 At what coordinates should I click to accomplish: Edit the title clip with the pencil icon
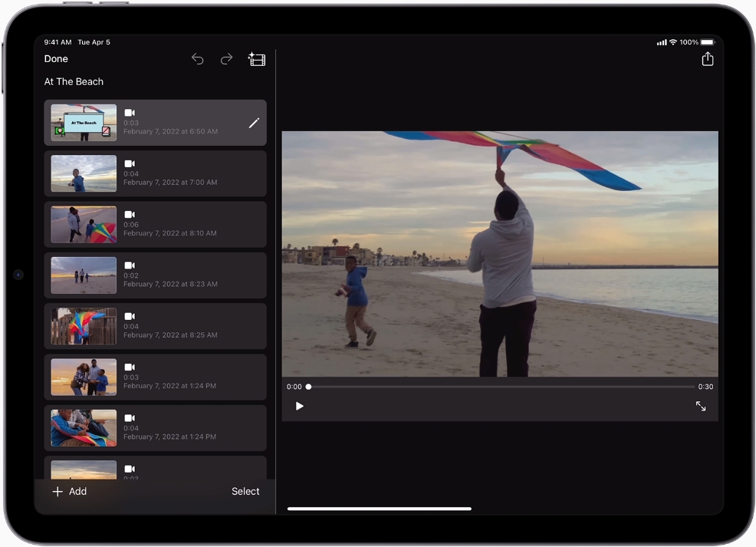[254, 123]
